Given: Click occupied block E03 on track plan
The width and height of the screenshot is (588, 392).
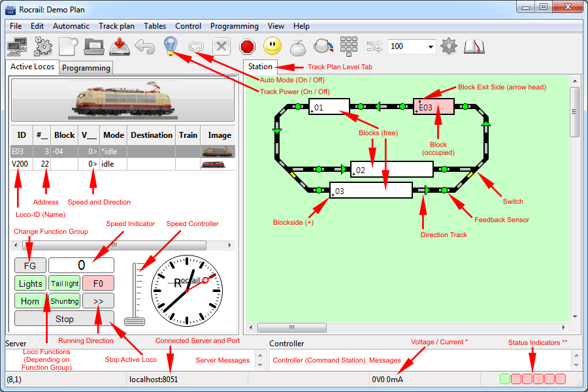Looking at the screenshot, I should [x=434, y=106].
